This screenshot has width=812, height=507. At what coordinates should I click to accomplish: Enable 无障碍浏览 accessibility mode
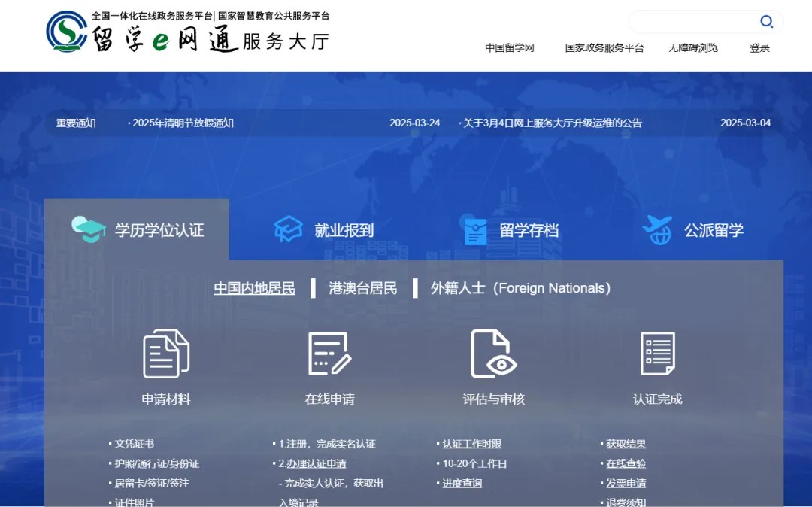(692, 48)
